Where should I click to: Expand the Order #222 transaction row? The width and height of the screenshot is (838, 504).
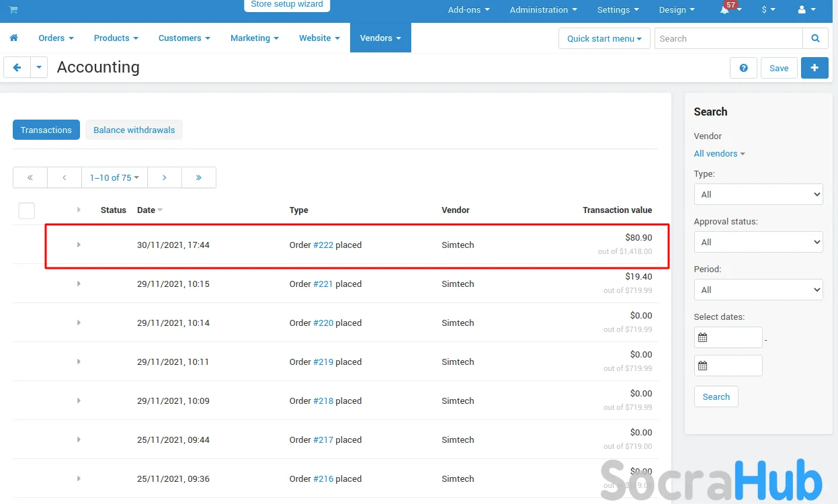coord(79,245)
